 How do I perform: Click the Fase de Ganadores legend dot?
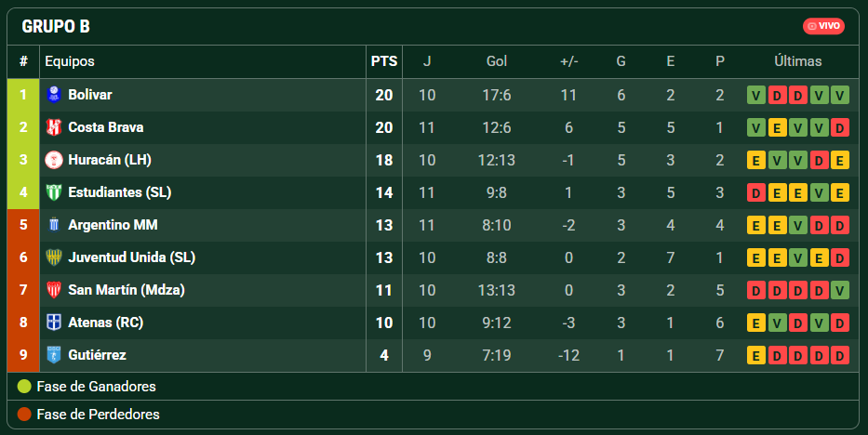coord(24,387)
